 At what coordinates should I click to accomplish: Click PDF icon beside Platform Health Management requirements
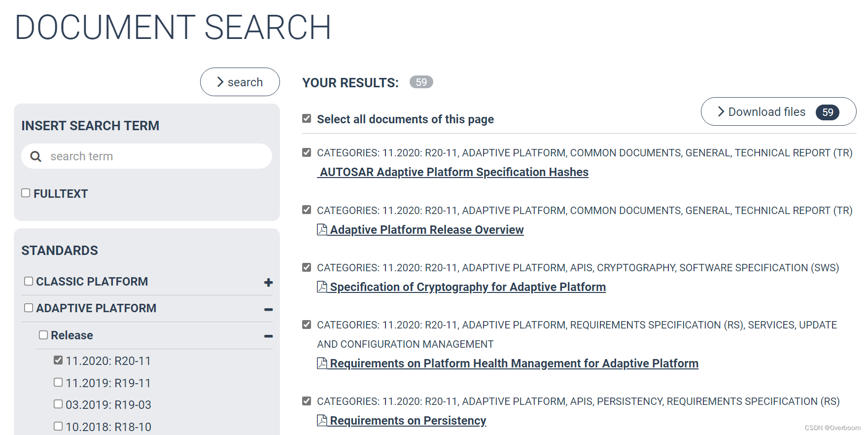click(x=322, y=363)
